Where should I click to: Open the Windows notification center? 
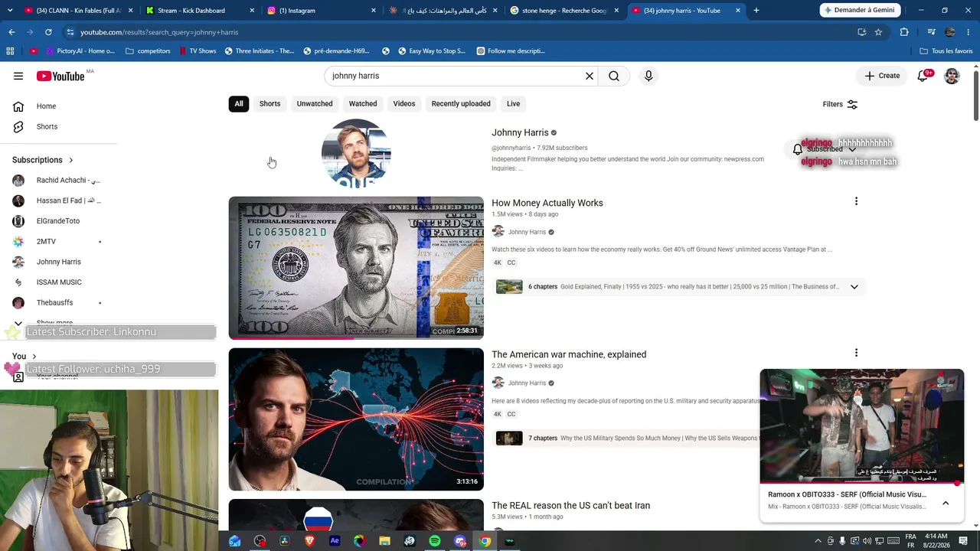coord(965,541)
